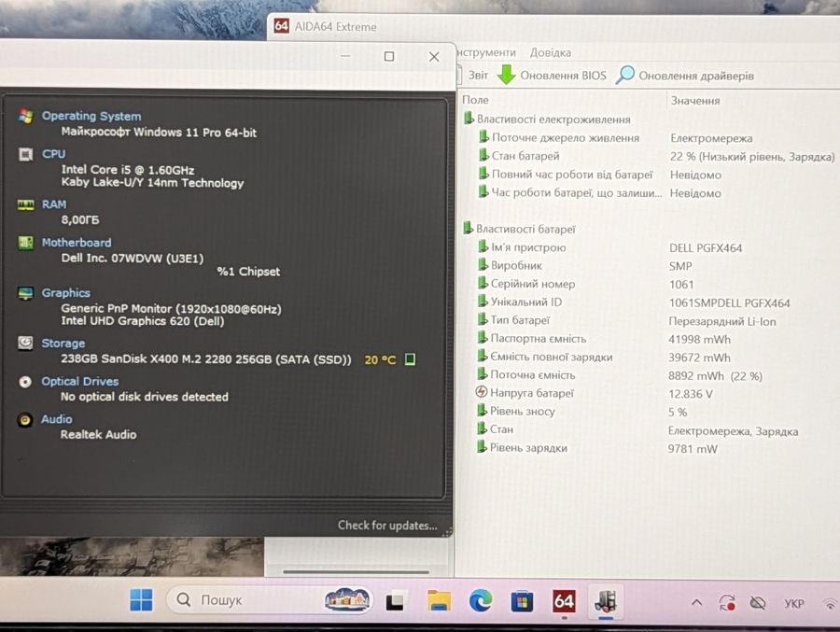Click the green SSD temperature indicator icon
840x632 pixels.
410,359
